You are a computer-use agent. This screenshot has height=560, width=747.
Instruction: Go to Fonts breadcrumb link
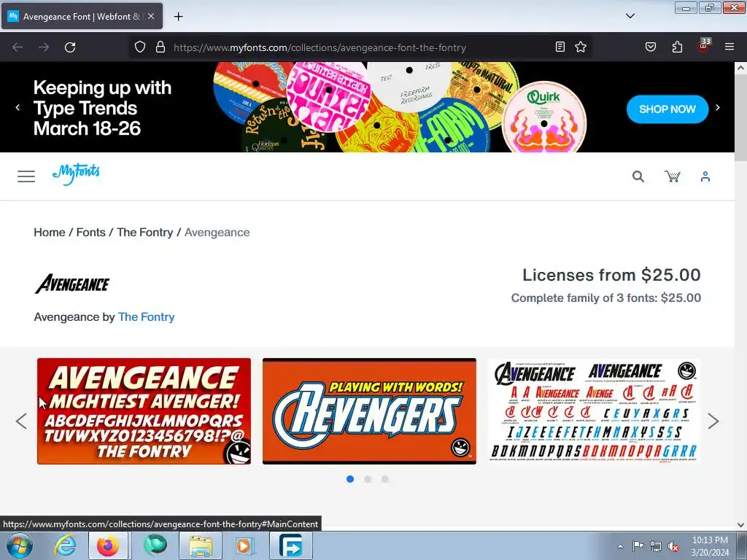91,233
